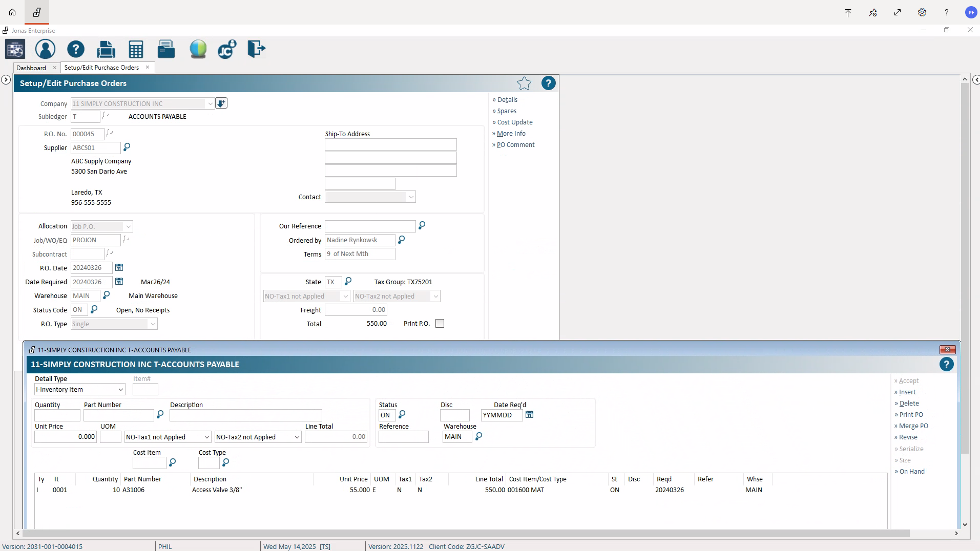Click Insert in detail window
The width and height of the screenshot is (980, 551).
[907, 392]
